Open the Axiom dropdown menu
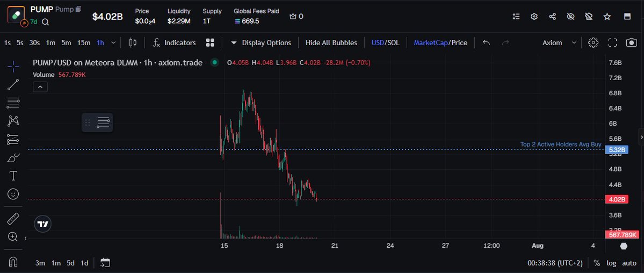644x273 pixels. [x=559, y=42]
